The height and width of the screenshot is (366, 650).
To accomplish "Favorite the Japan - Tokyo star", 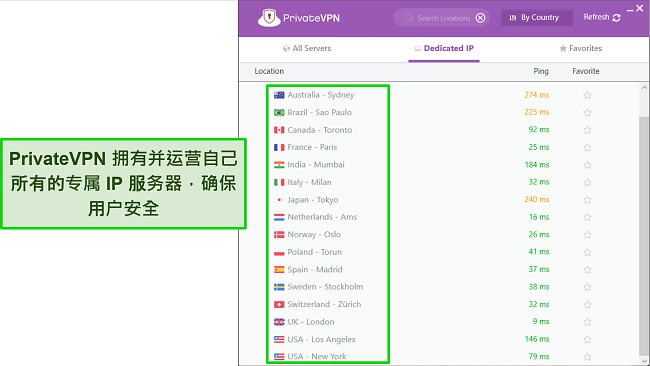I will tap(587, 200).
